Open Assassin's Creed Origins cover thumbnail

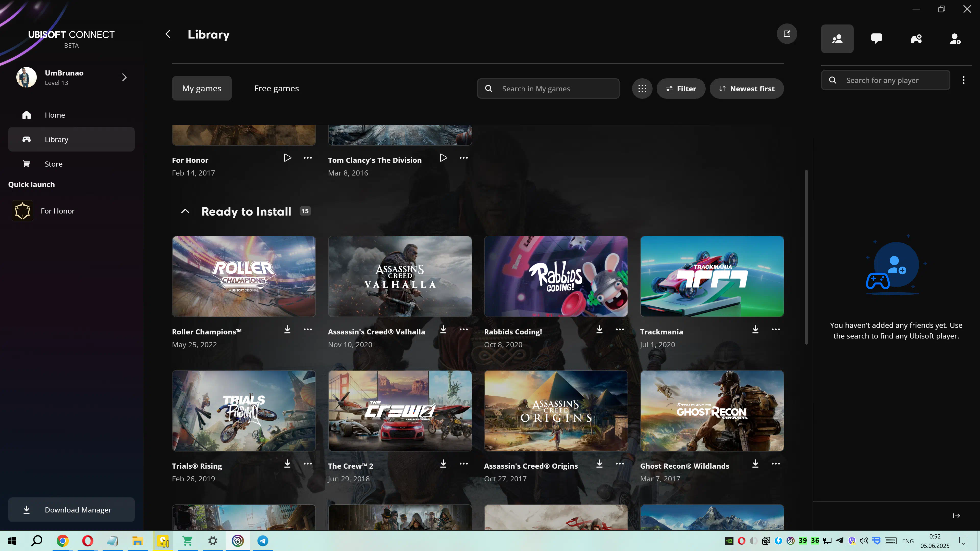pyautogui.click(x=556, y=411)
